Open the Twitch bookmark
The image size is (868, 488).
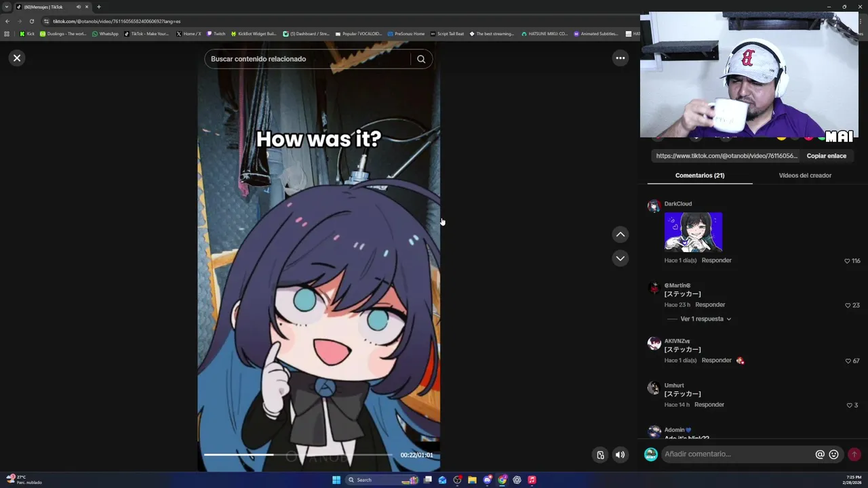click(x=216, y=34)
